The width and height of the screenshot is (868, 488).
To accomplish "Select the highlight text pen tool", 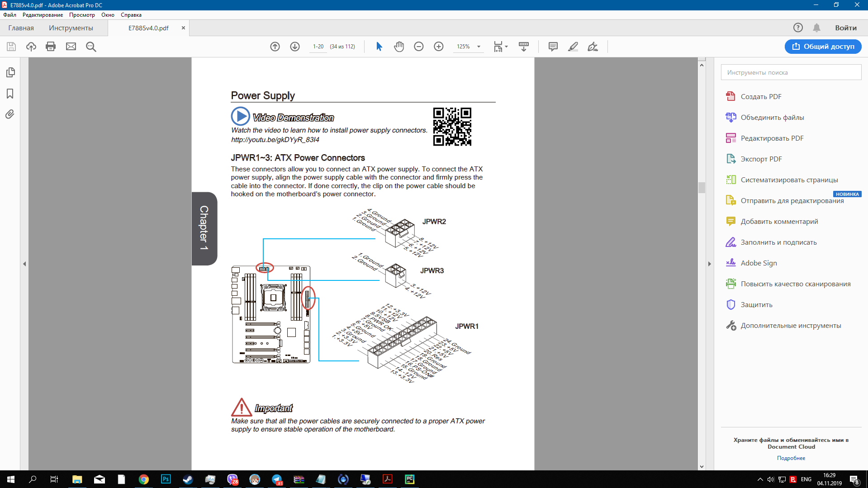I will click(573, 47).
